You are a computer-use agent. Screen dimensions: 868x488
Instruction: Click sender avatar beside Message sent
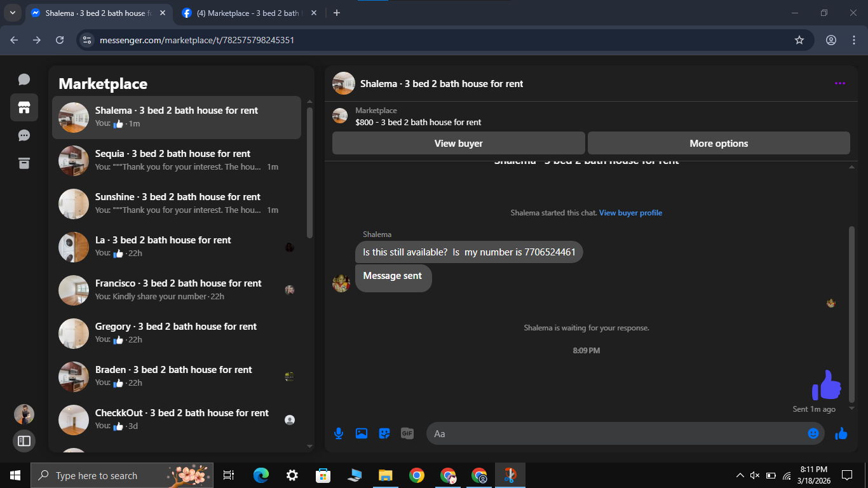point(341,283)
